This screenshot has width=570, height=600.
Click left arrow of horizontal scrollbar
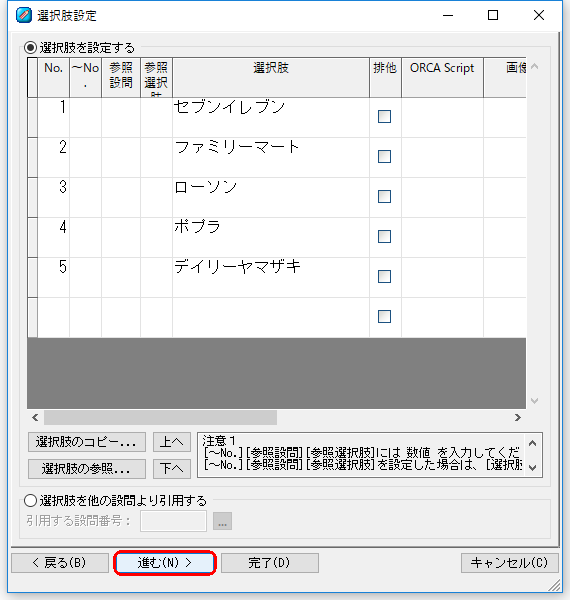coord(35,417)
